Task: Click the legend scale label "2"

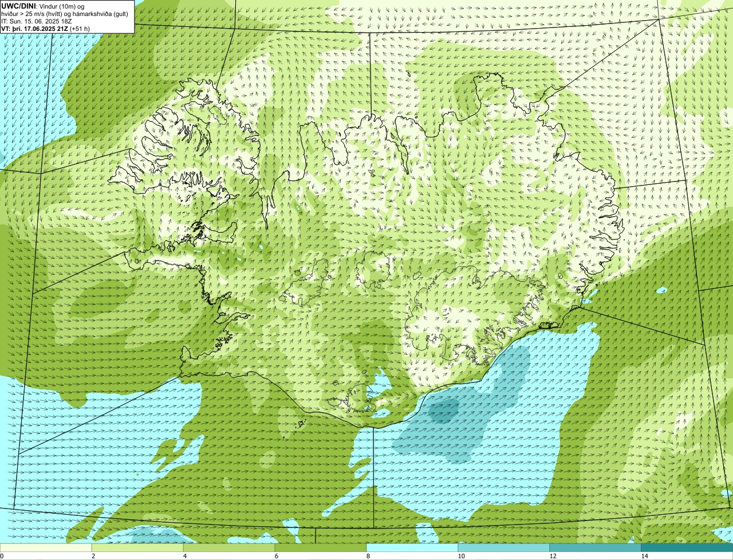Action: coord(93,556)
